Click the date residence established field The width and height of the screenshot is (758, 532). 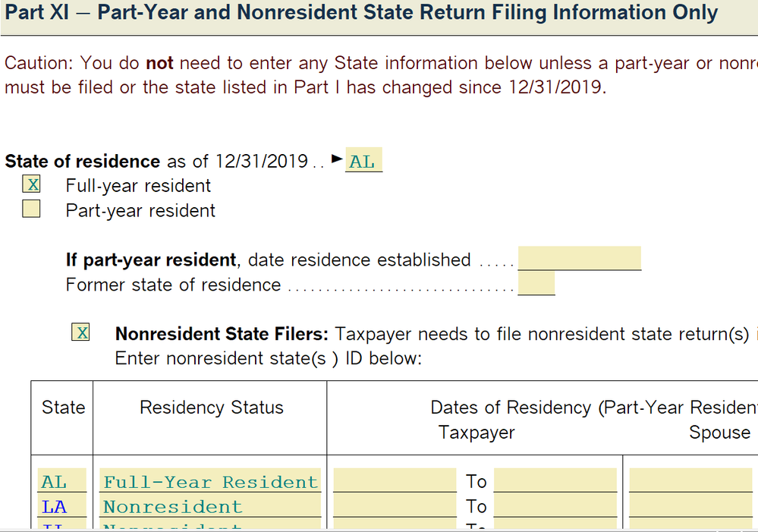pos(579,259)
